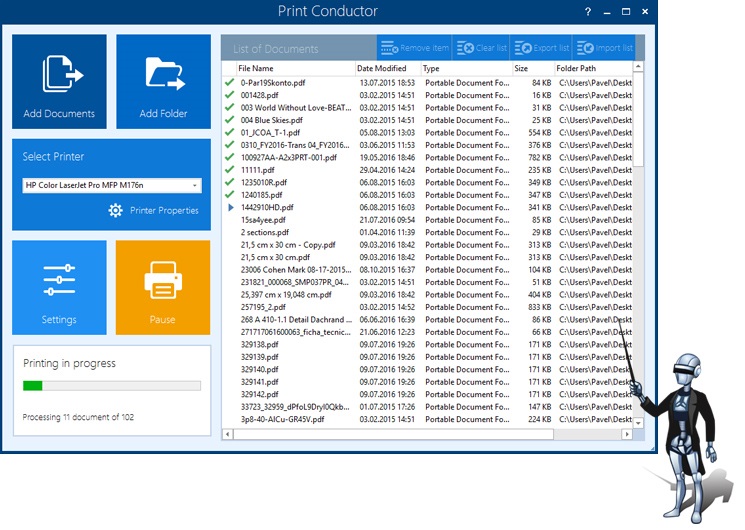Open Printer Properties gear icon
Image resolution: width=745 pixels, height=530 pixels.
pyautogui.click(x=115, y=210)
